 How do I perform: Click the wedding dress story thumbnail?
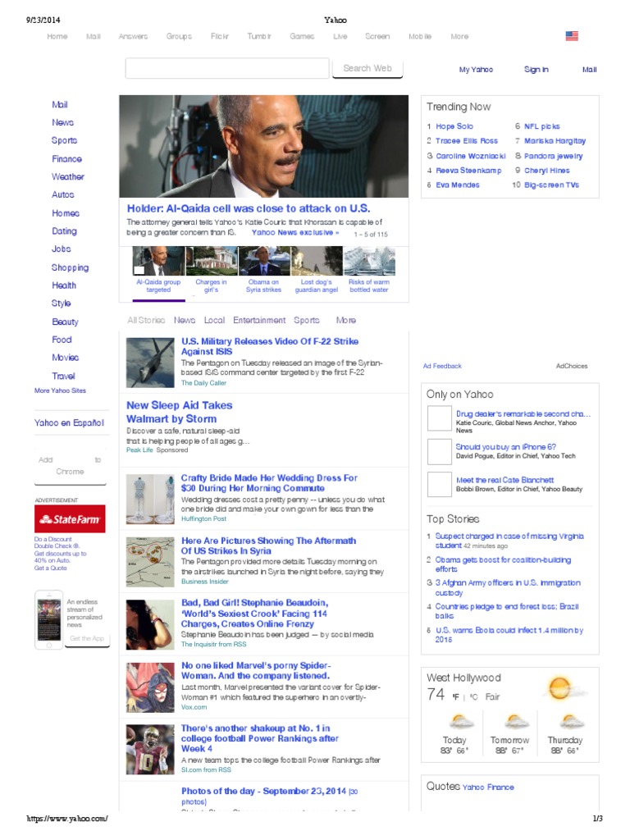[150, 499]
